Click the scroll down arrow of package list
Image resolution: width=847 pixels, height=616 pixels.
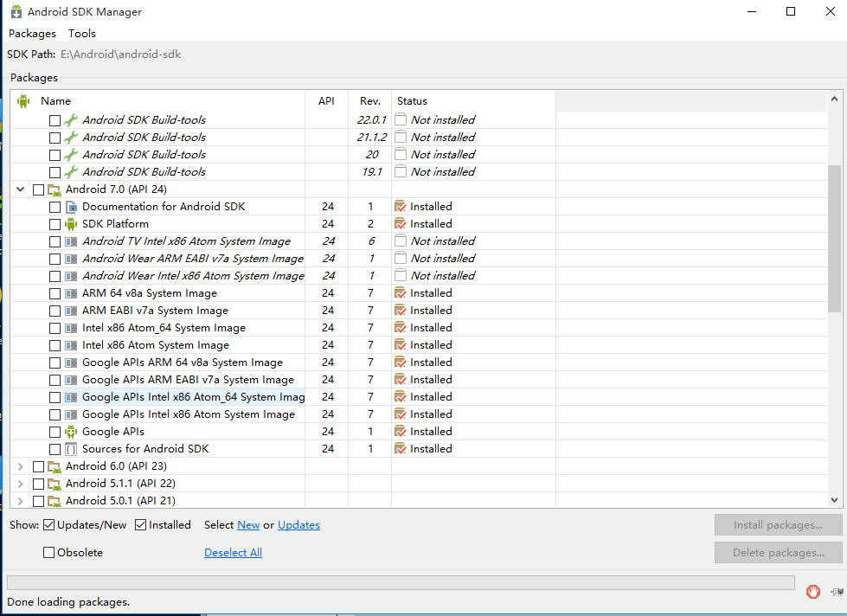click(x=834, y=500)
